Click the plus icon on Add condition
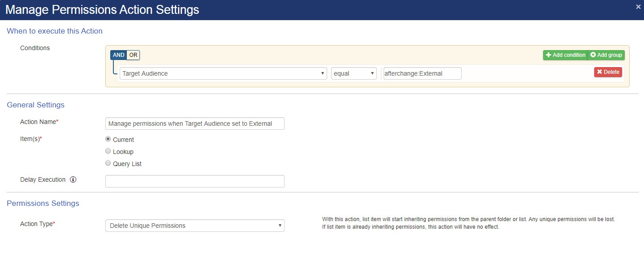This screenshot has height=256, width=644. [548, 55]
